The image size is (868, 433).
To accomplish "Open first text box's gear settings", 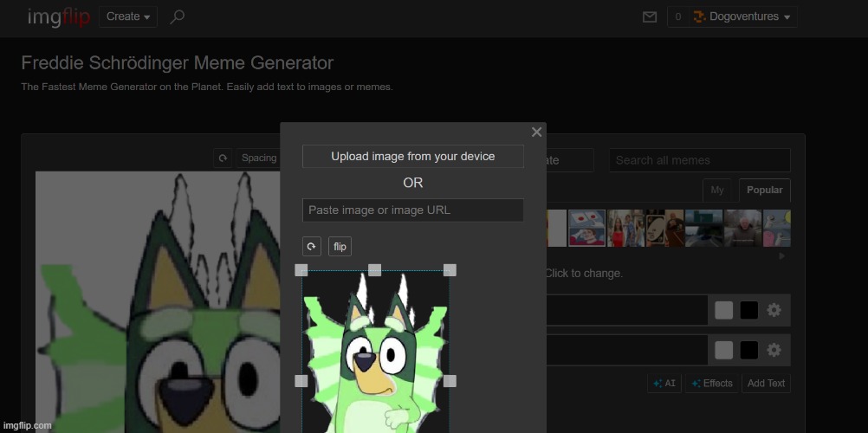I will [774, 310].
